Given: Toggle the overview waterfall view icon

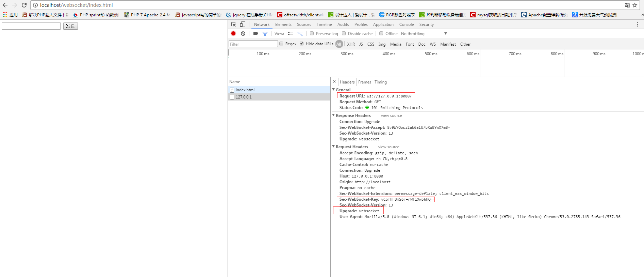Looking at the screenshot, I should pyautogui.click(x=300, y=33).
